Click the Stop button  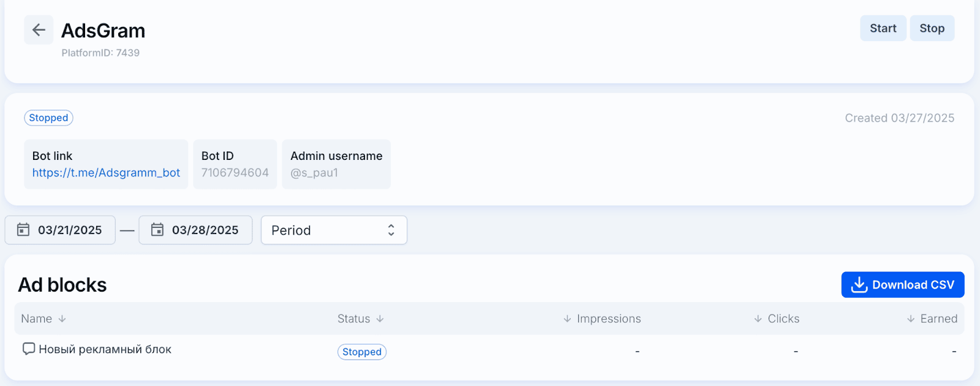[x=932, y=28]
